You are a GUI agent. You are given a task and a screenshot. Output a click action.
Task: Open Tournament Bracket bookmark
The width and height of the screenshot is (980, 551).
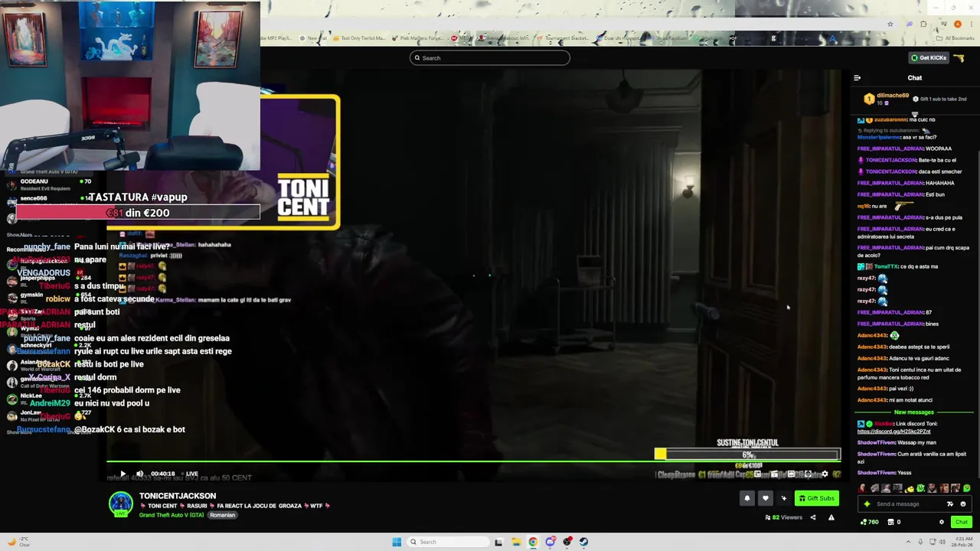[x=563, y=38]
